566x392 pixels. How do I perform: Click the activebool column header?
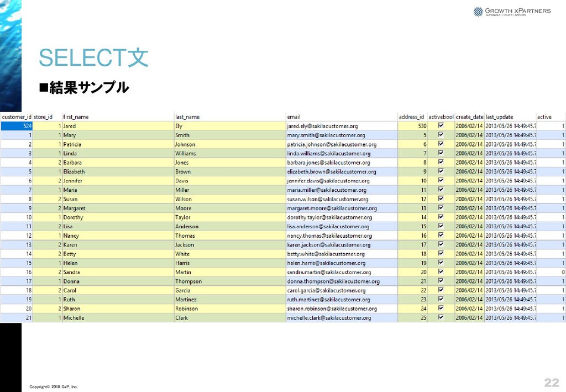[441, 117]
